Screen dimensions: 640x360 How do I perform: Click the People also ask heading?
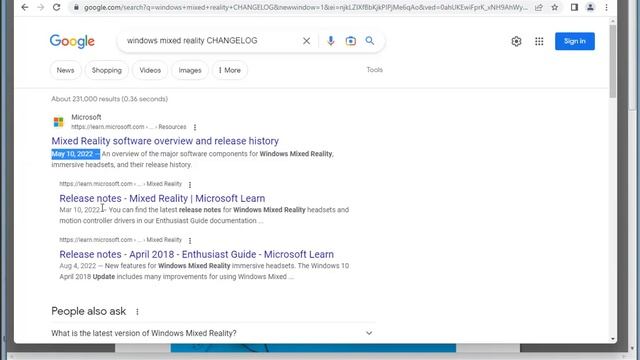tap(89, 311)
